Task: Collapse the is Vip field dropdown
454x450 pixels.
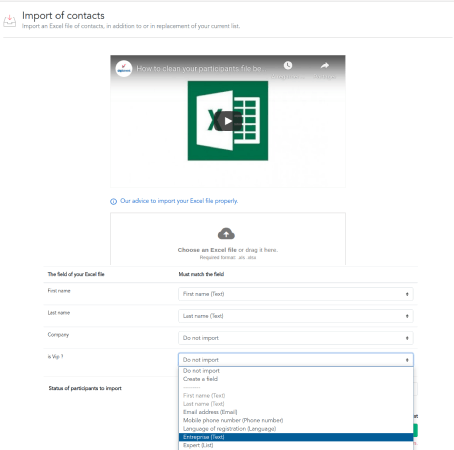Action: [296, 360]
